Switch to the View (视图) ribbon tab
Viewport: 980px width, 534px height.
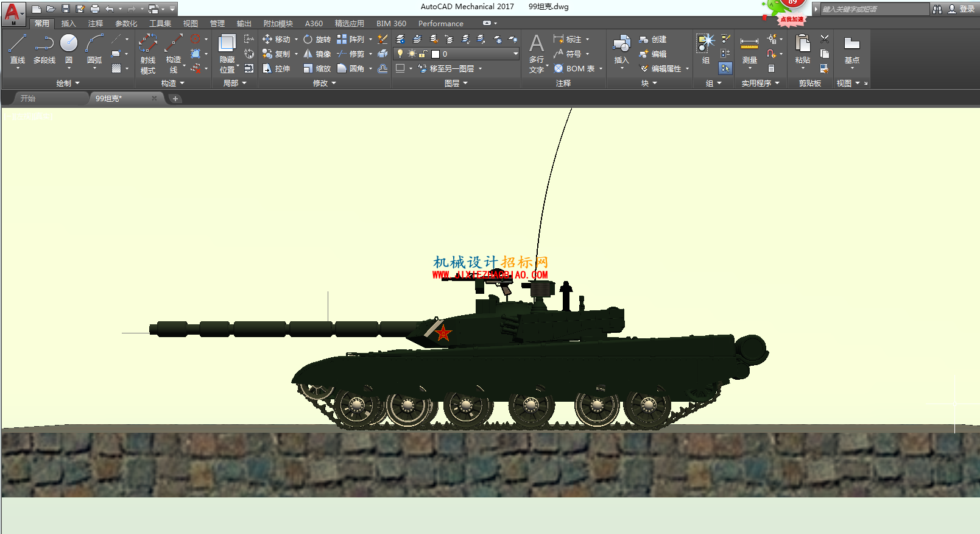[191, 23]
